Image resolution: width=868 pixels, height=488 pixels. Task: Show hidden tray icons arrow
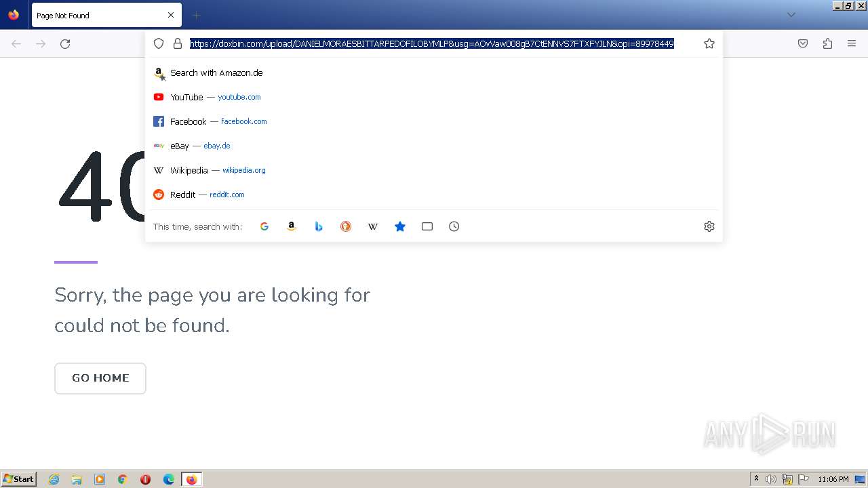coord(756,479)
